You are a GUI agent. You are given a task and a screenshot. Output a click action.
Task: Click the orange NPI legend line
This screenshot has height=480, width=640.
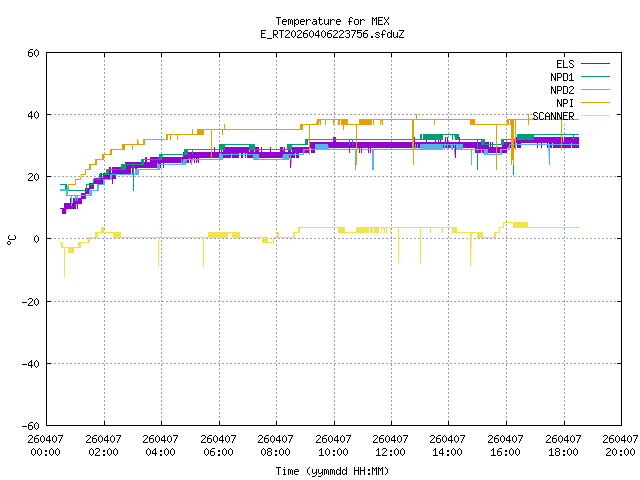[x=595, y=102]
